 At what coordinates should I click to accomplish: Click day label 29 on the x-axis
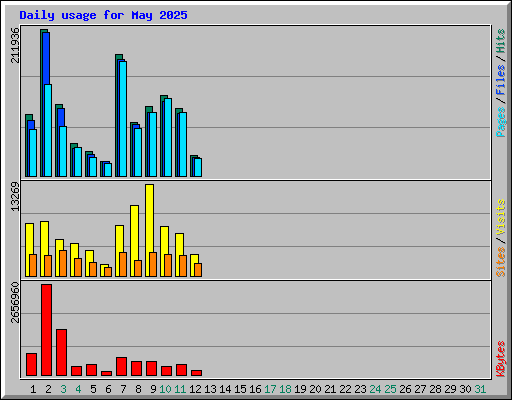(x=450, y=389)
